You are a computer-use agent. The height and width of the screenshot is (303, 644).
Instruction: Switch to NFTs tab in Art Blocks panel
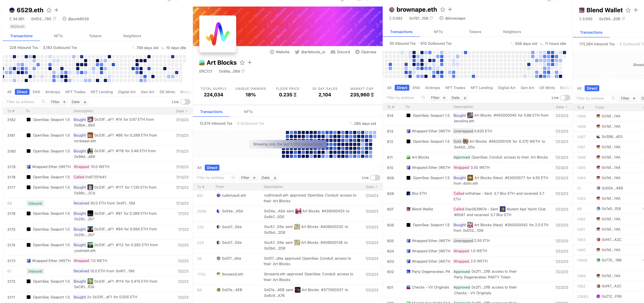(x=248, y=111)
